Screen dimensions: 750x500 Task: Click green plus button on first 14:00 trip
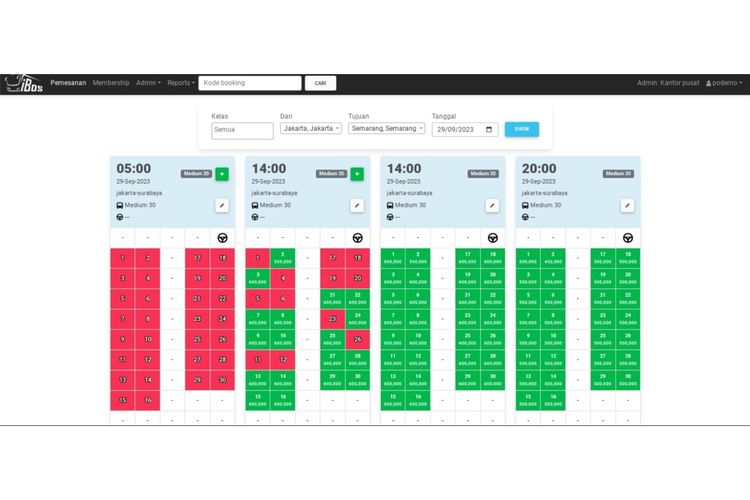357,174
